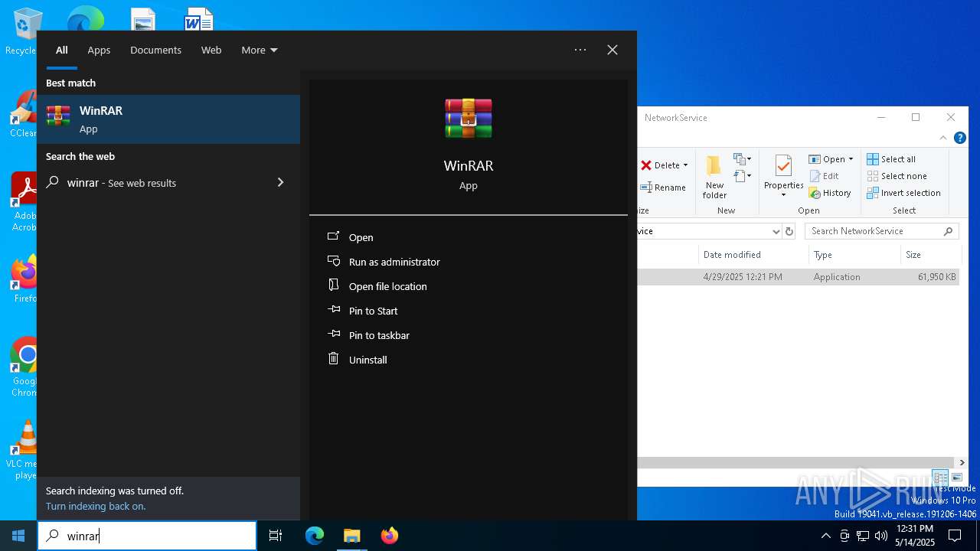Expand Open dropdown arrow in ribbon
This screenshot has width=980, height=551.
pyautogui.click(x=851, y=159)
